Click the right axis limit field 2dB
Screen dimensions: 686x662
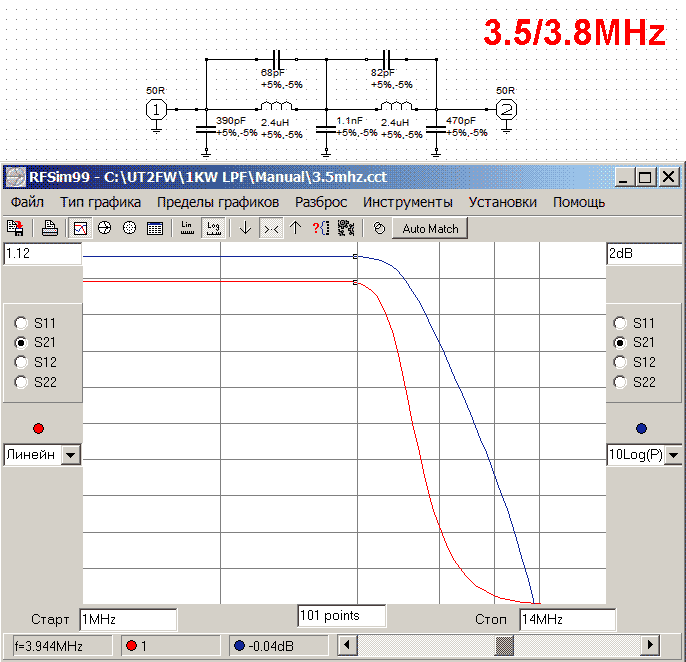(644, 253)
